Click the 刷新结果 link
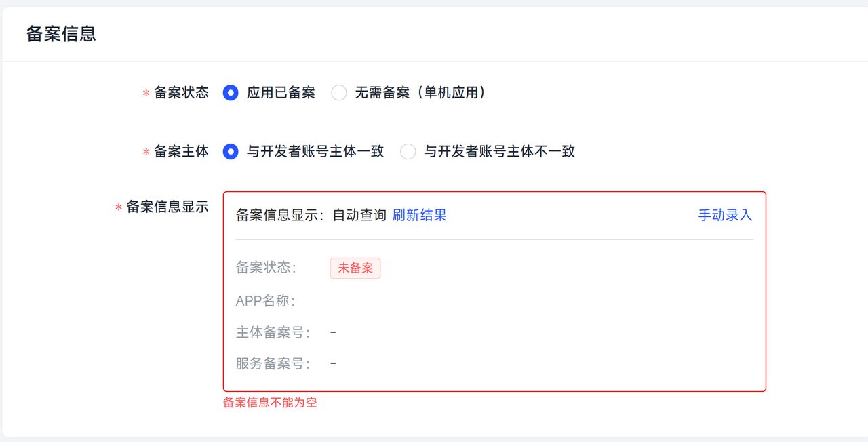Image resolution: width=868 pixels, height=442 pixels. pos(419,216)
